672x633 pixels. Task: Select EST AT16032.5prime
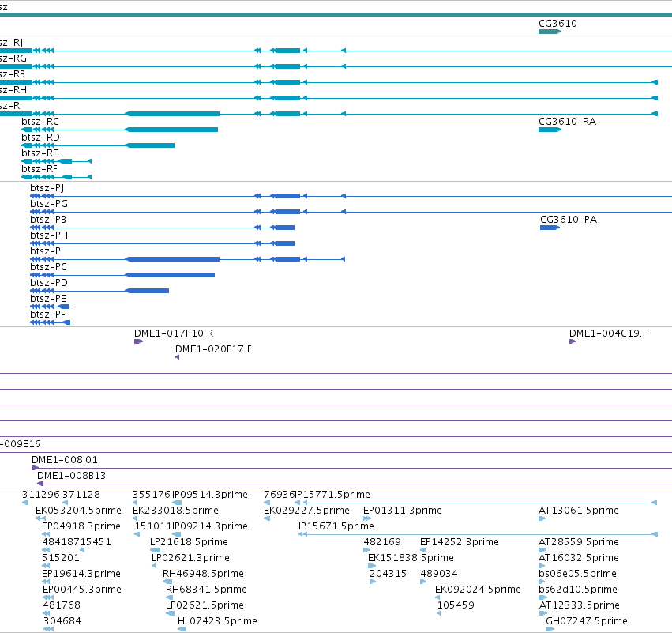coord(579,559)
